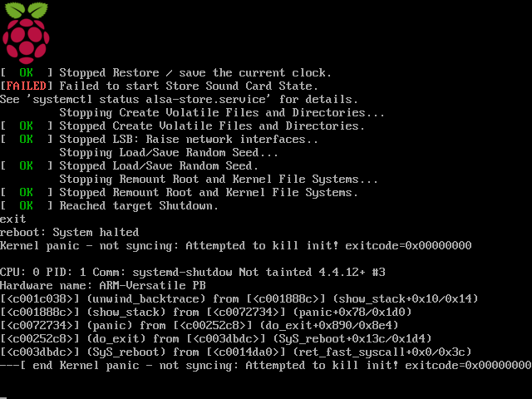Click 'Hardware name: ARM-Versatile PB' text
This screenshot has width=532, height=399.
coord(103,285)
